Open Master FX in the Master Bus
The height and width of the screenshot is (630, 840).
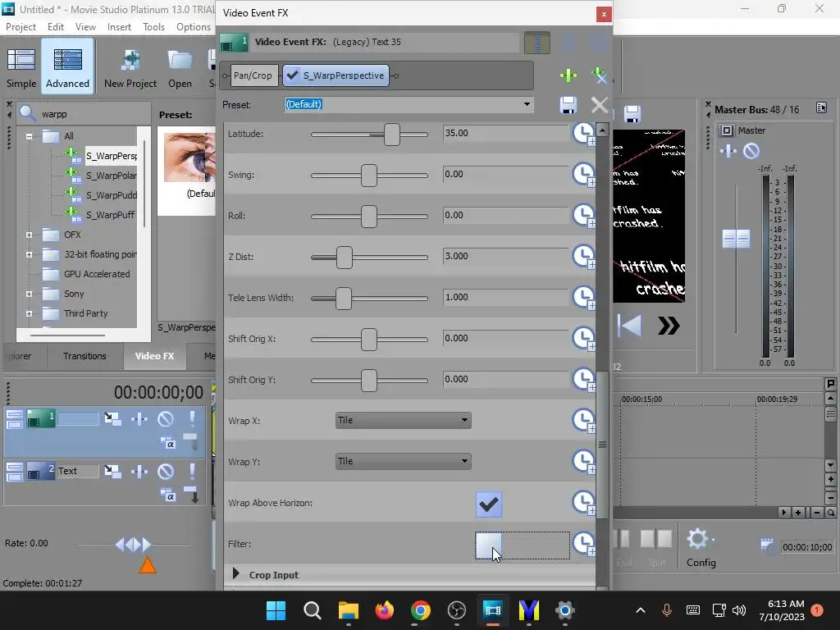pos(728,151)
